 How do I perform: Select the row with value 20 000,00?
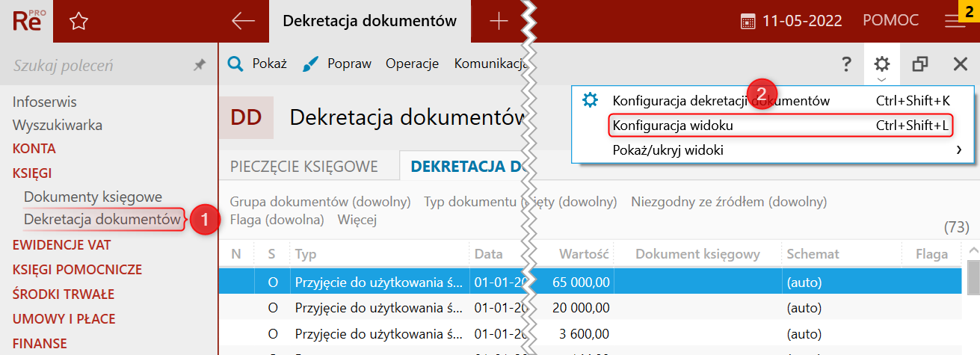coord(590,307)
